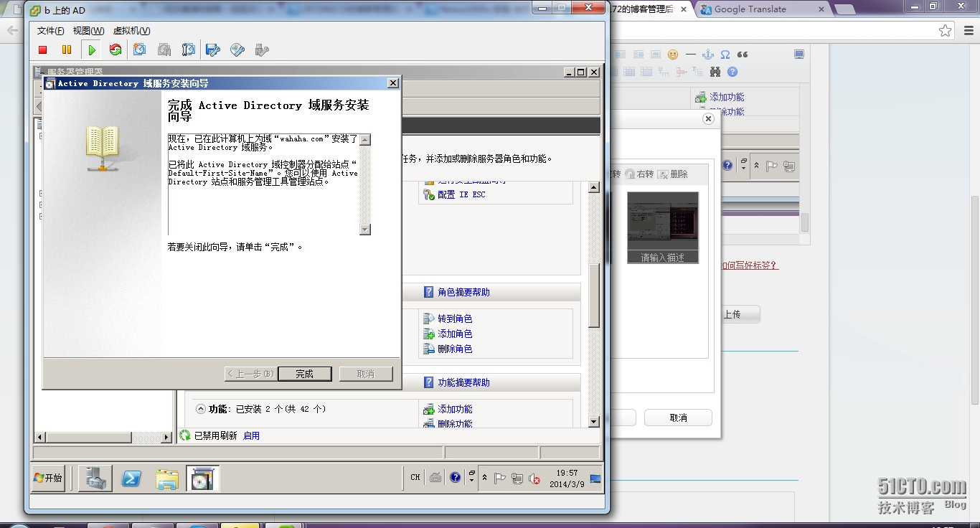Click show desktop icon beside VM clock

point(595,478)
